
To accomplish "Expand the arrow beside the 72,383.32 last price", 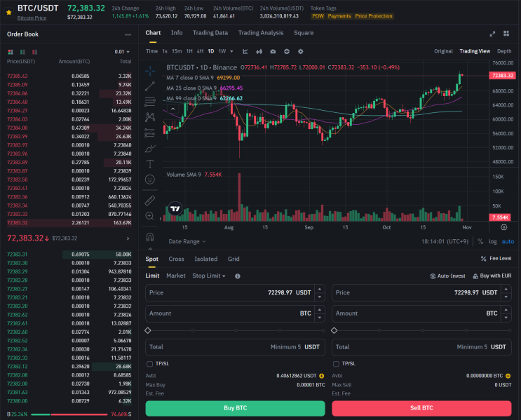I will (x=128, y=238).
